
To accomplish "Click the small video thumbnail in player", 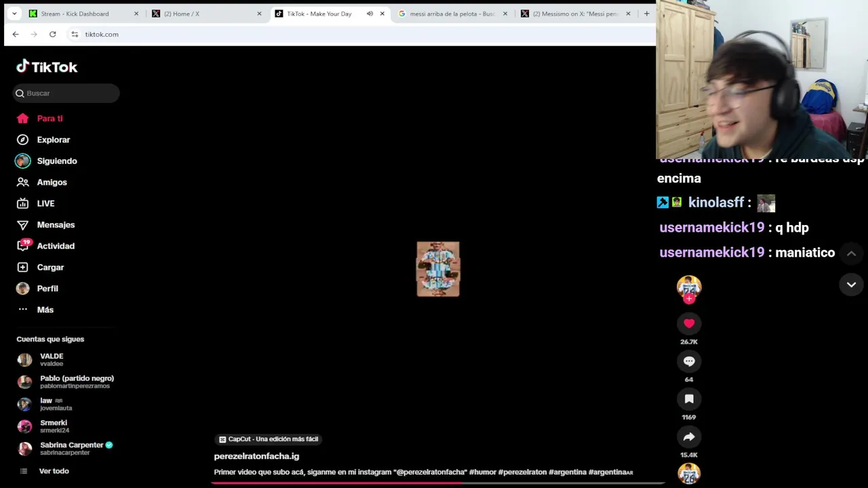I will point(438,269).
